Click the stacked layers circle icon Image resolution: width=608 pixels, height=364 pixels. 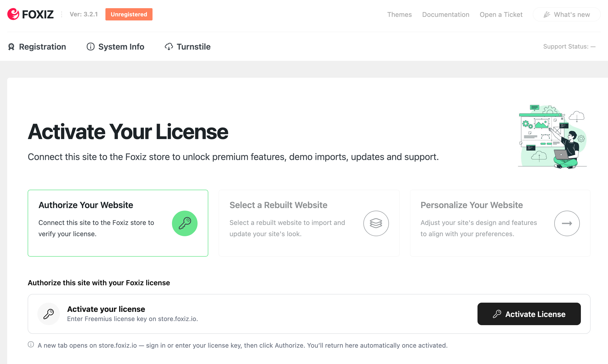[376, 223]
